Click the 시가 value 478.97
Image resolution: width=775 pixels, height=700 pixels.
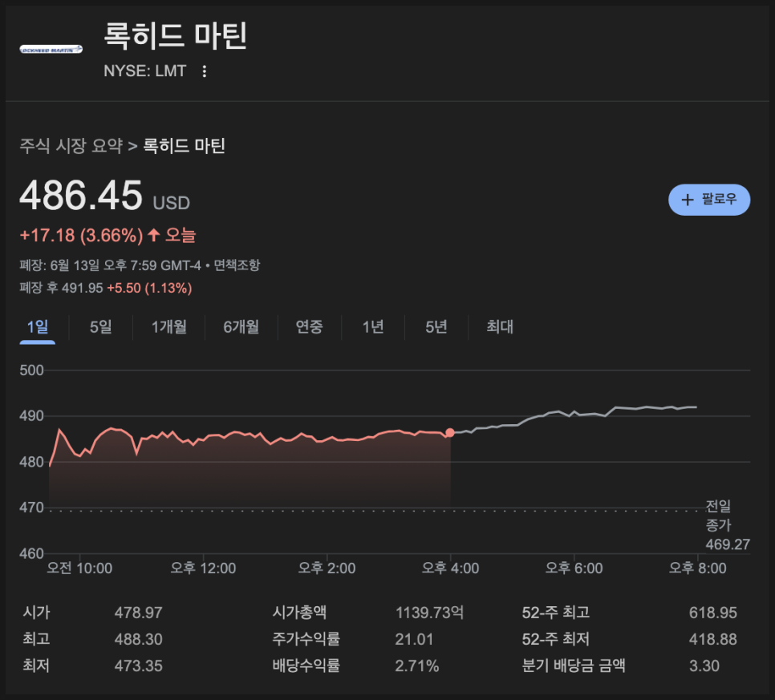pyautogui.click(x=138, y=613)
